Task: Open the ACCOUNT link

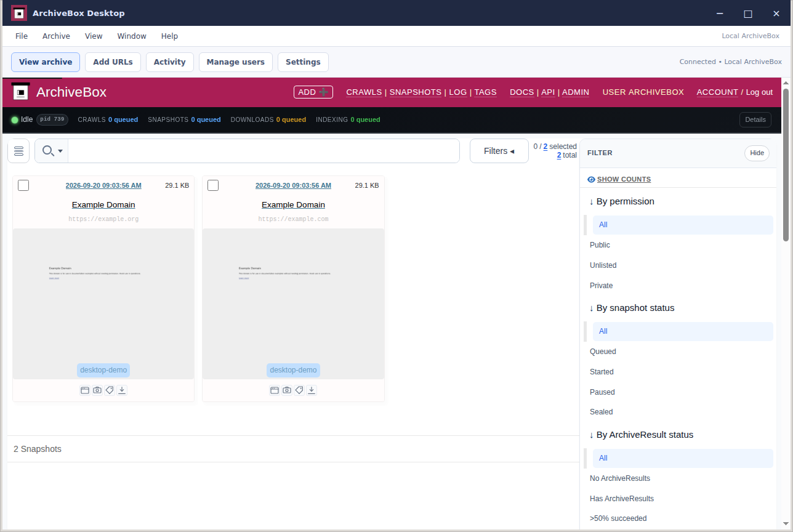Action: (x=717, y=92)
